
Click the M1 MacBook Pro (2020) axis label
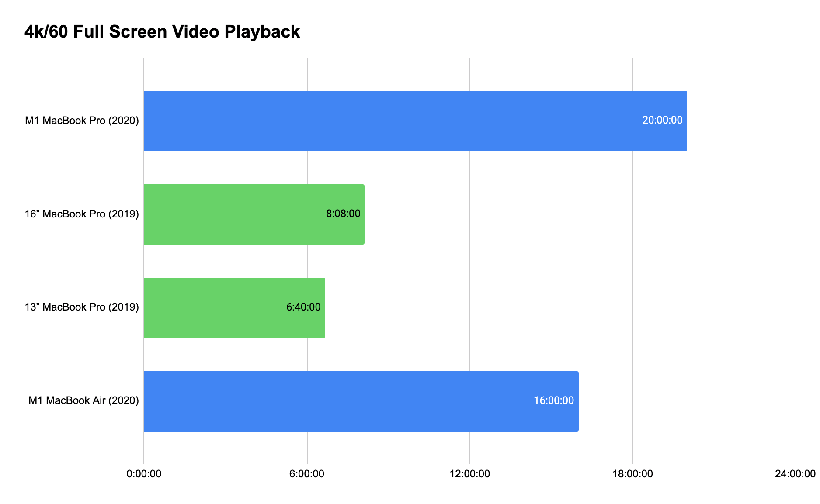82,121
